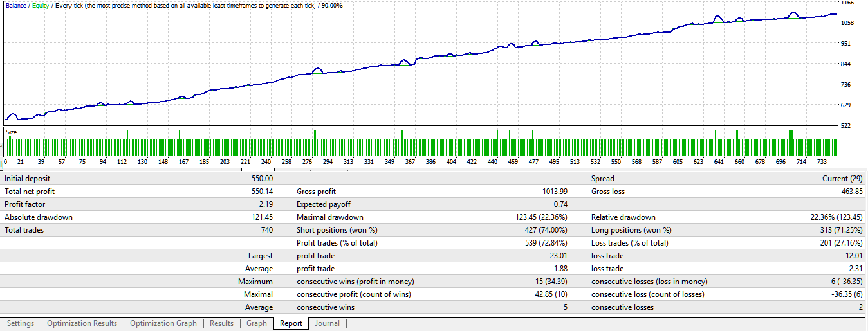
Task: Click the Total net profit label
Action: (30, 192)
